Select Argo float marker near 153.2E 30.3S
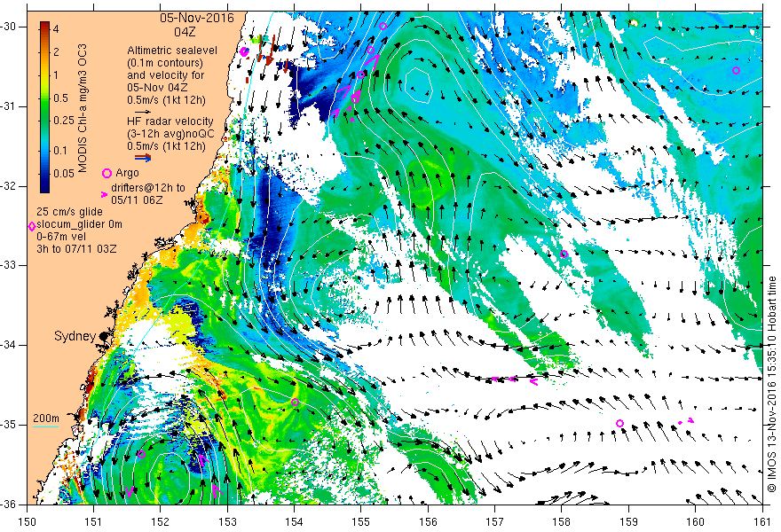Viewport: 781px width, 532px height. pyautogui.click(x=243, y=51)
